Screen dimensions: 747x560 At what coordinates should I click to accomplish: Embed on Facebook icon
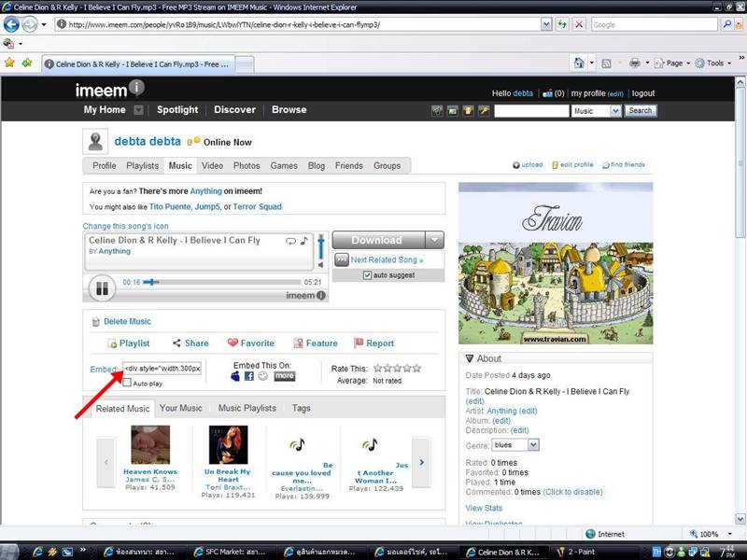pos(249,376)
